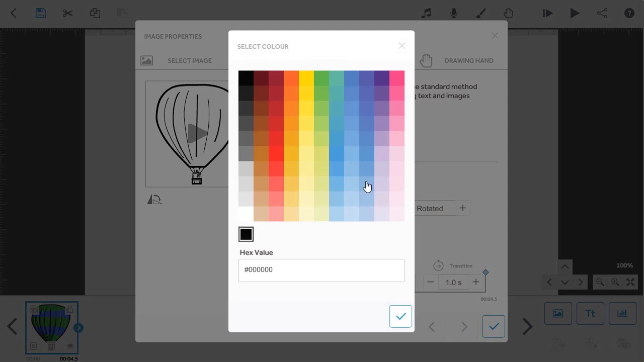Go to next element in Image Properties
Image resolution: width=644 pixels, height=362 pixels.
tap(464, 327)
